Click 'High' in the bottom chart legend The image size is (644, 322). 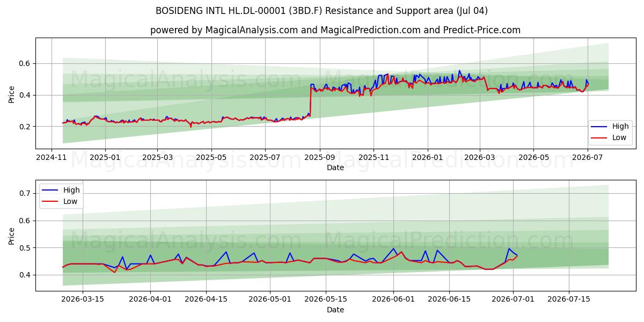[71, 190]
